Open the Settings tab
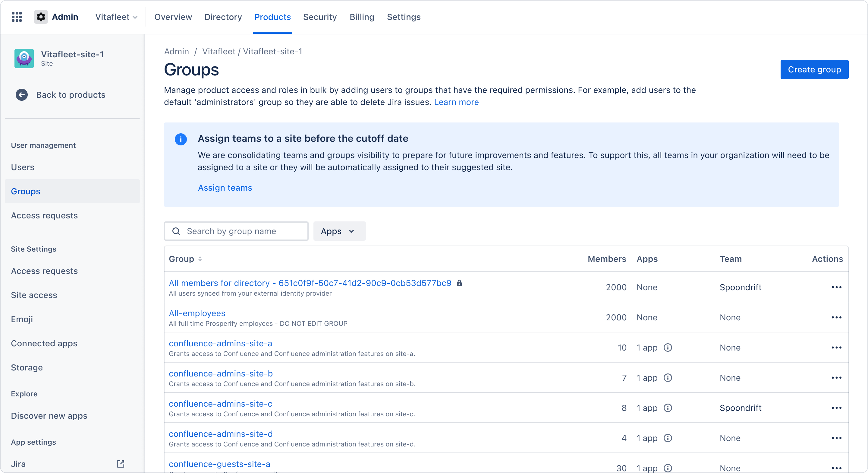 point(404,17)
